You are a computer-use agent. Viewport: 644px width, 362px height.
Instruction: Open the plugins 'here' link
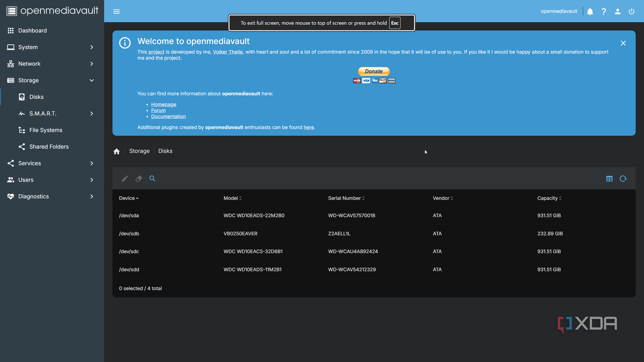coord(309,127)
